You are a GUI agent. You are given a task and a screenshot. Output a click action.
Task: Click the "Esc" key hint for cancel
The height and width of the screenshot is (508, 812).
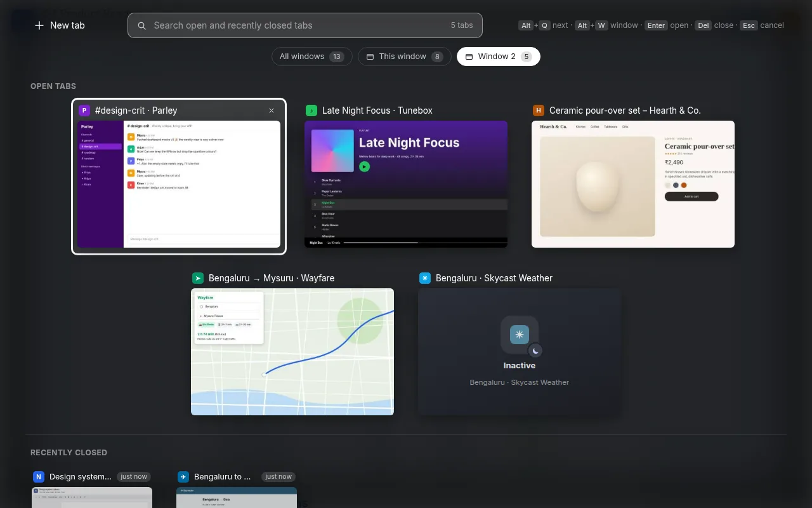749,25
